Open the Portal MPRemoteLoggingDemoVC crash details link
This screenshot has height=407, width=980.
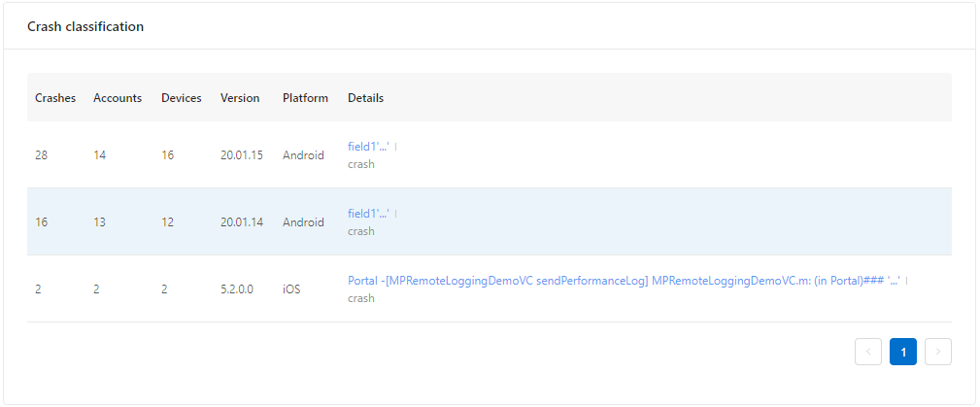click(x=624, y=281)
